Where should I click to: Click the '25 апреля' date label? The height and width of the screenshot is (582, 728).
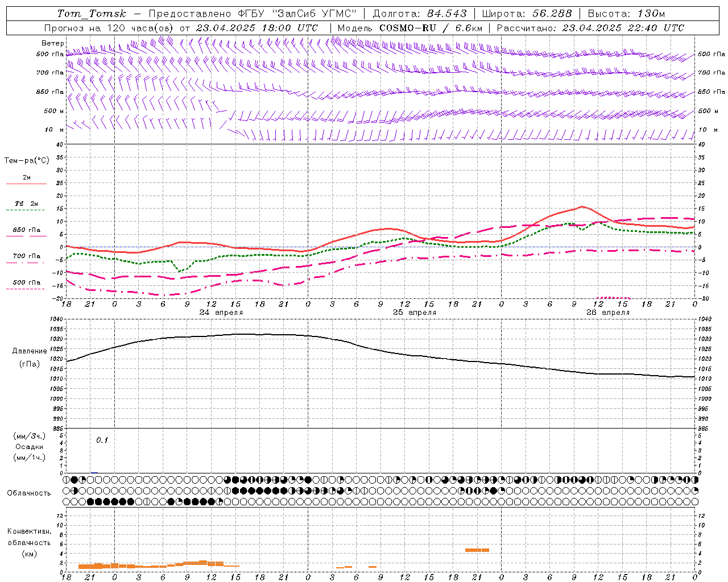click(x=415, y=313)
